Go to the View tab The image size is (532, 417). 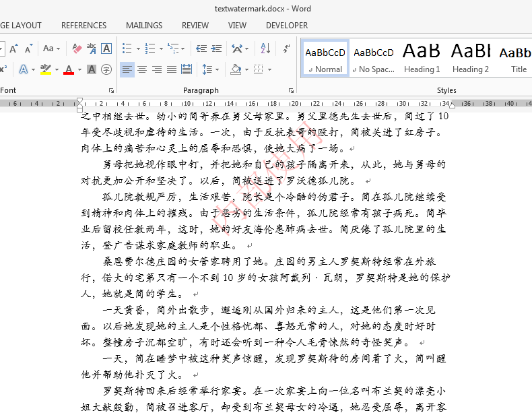(237, 26)
